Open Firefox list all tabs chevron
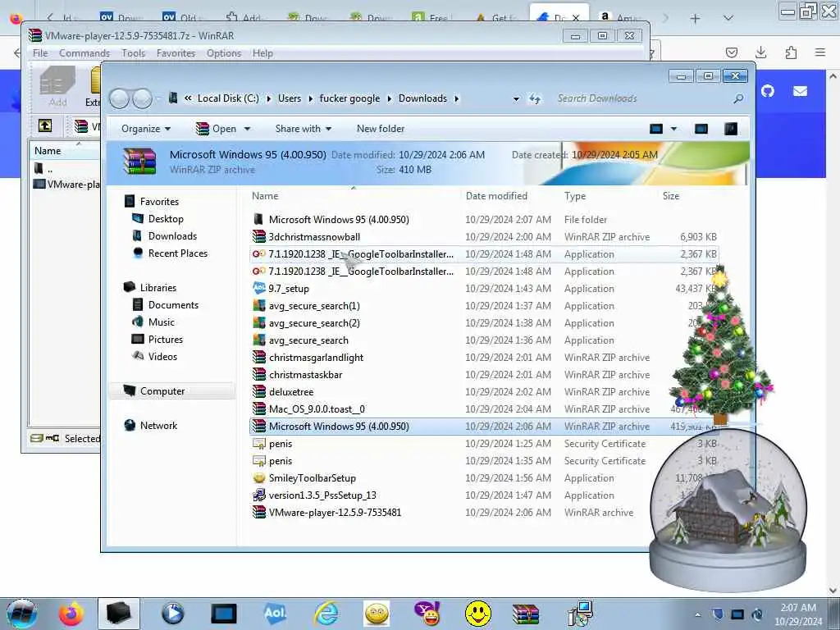This screenshot has width=840, height=630. (x=728, y=18)
